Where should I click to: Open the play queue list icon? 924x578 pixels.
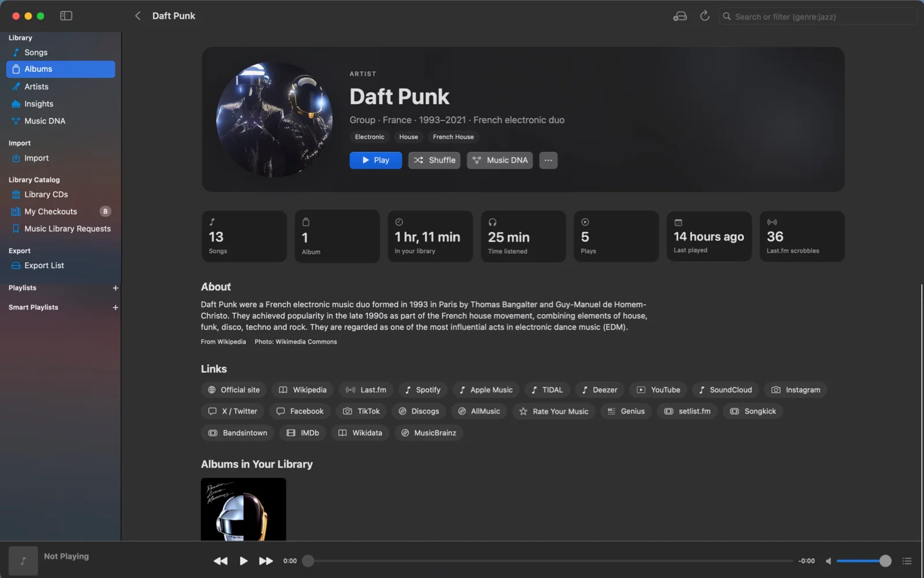click(907, 561)
